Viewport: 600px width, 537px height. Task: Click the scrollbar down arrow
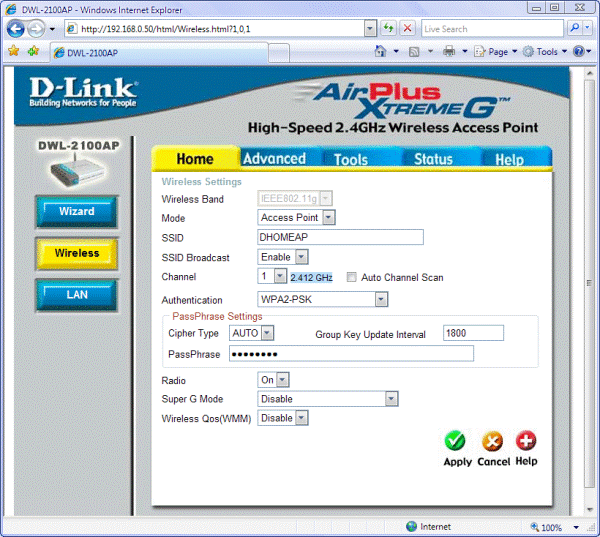590,509
